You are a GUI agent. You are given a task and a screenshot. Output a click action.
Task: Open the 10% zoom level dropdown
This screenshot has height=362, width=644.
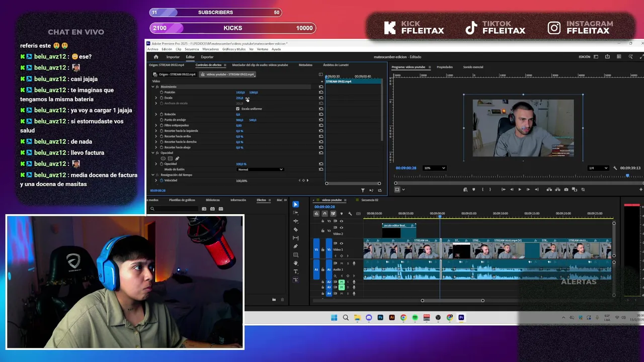[x=434, y=168]
